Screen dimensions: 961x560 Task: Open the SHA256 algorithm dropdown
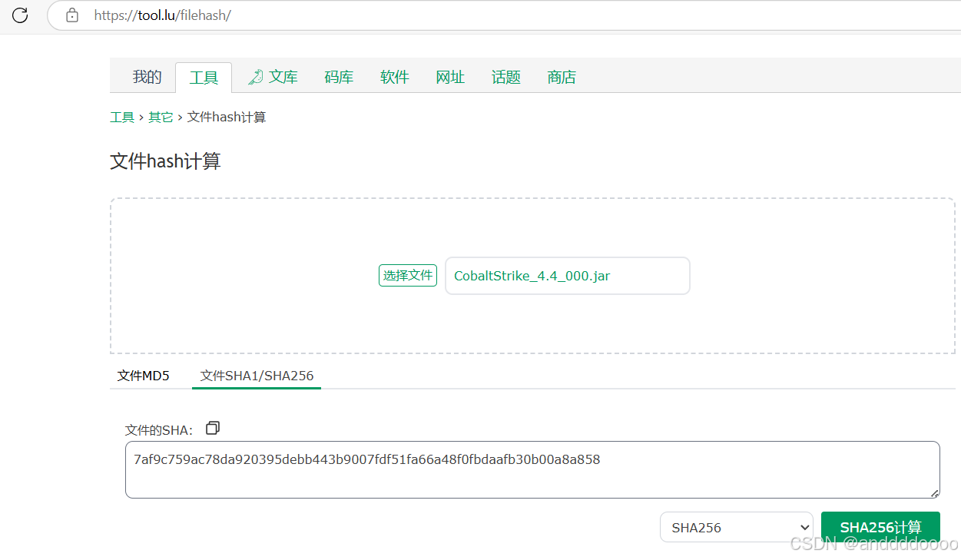[x=737, y=527]
